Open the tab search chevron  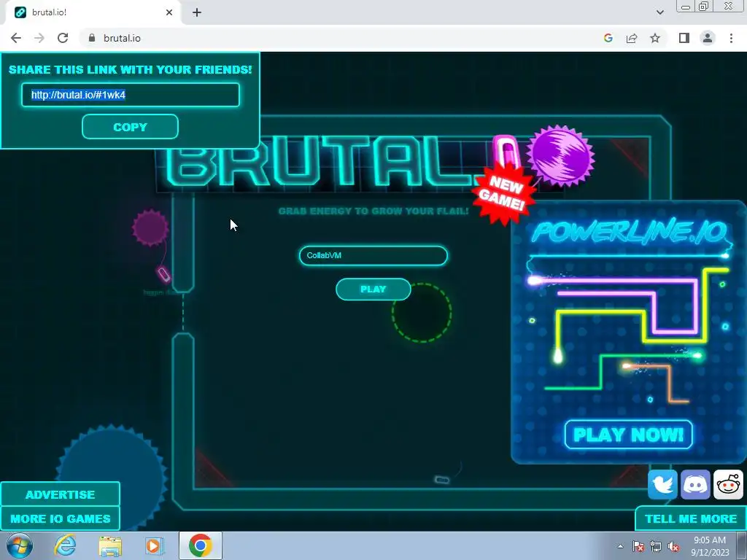pyautogui.click(x=659, y=12)
